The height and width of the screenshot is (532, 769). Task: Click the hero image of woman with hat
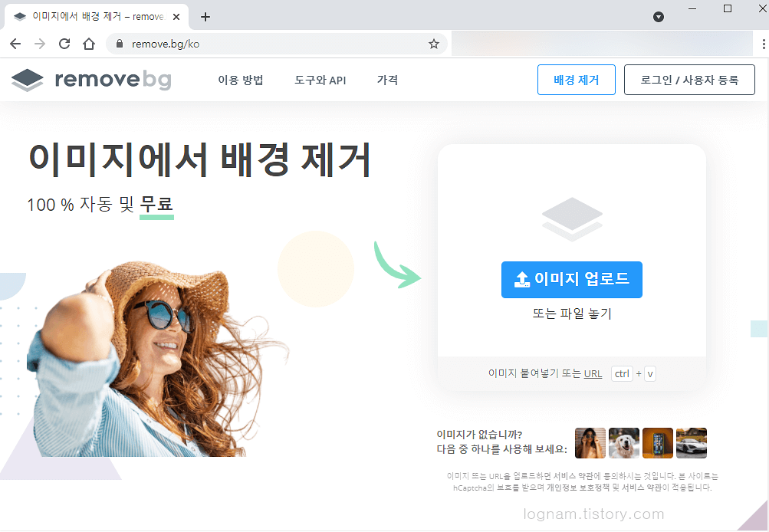coord(157,359)
